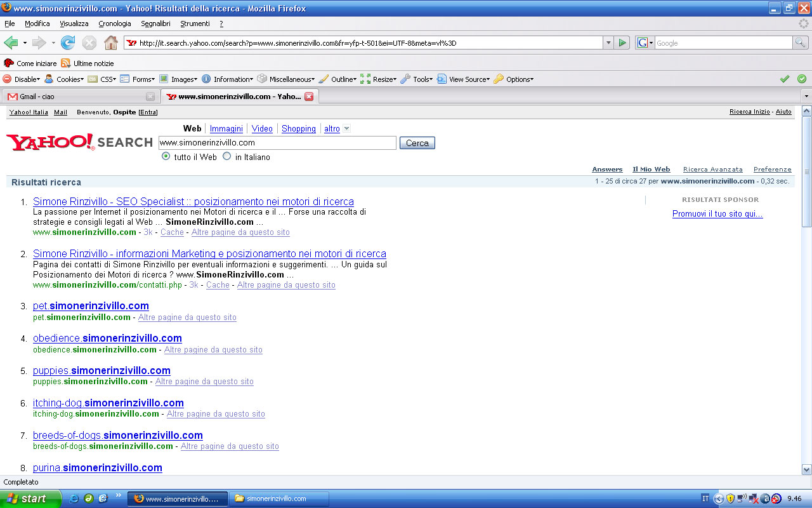Open the Miscellaneous toolbar menu

(285, 79)
